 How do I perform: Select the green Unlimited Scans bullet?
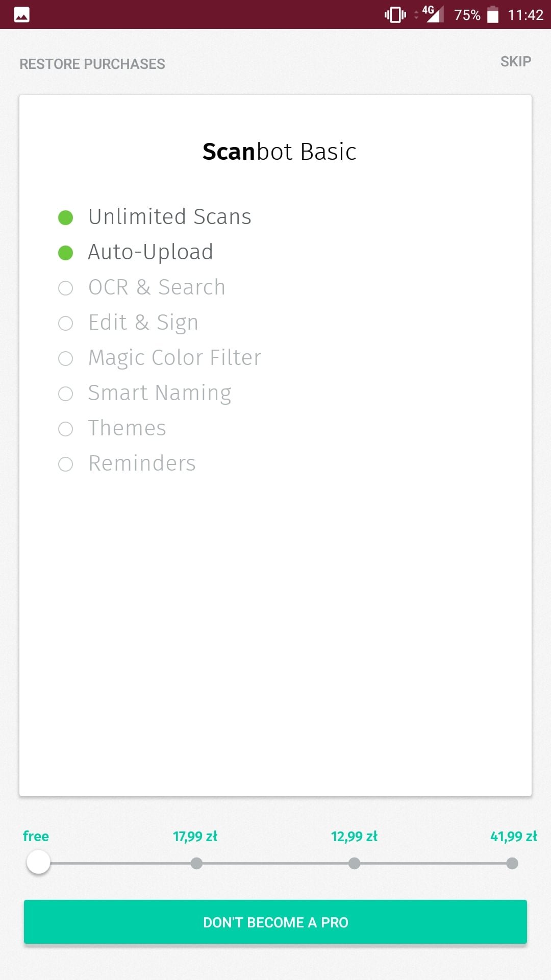pyautogui.click(x=66, y=217)
